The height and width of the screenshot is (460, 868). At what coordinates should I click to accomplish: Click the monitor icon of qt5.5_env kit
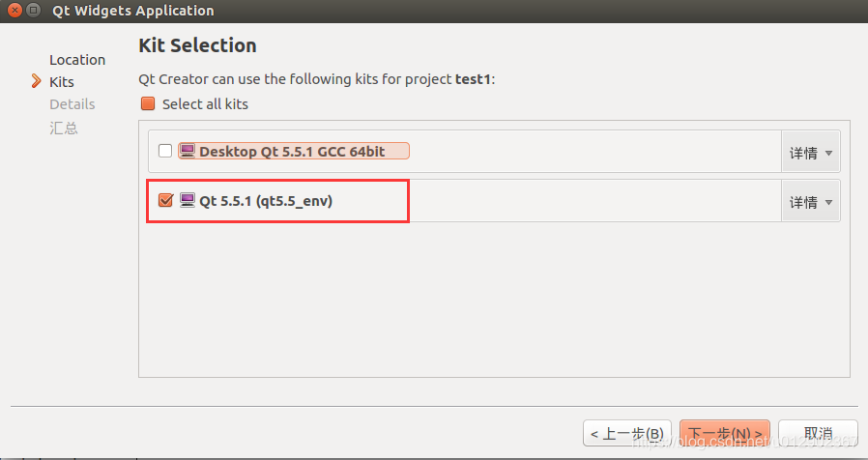click(188, 201)
